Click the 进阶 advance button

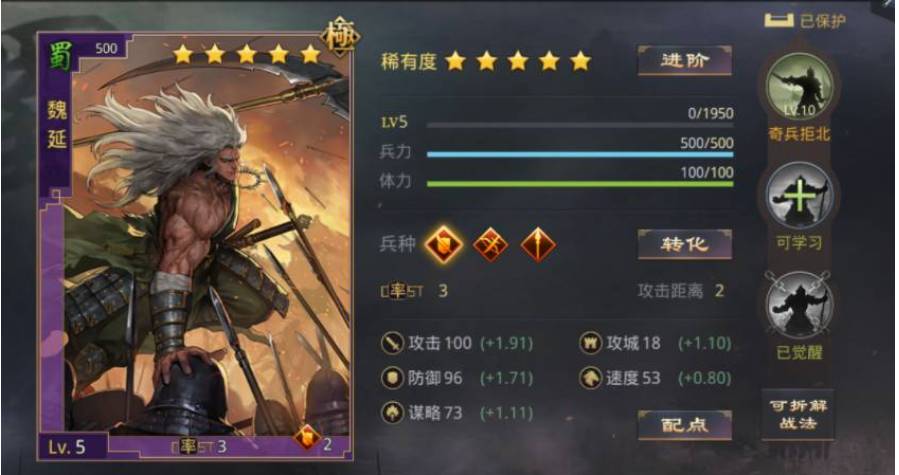[685, 60]
